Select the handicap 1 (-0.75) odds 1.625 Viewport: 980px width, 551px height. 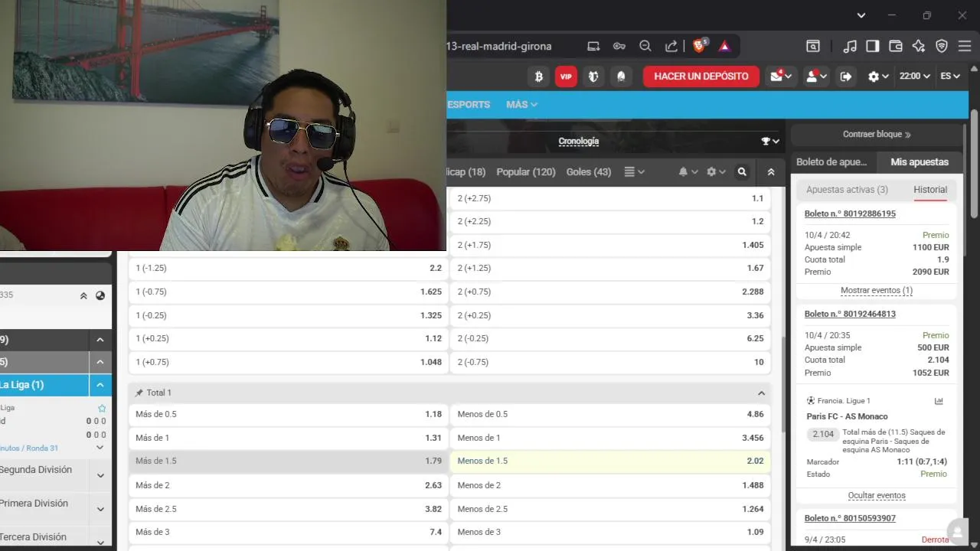(289, 292)
